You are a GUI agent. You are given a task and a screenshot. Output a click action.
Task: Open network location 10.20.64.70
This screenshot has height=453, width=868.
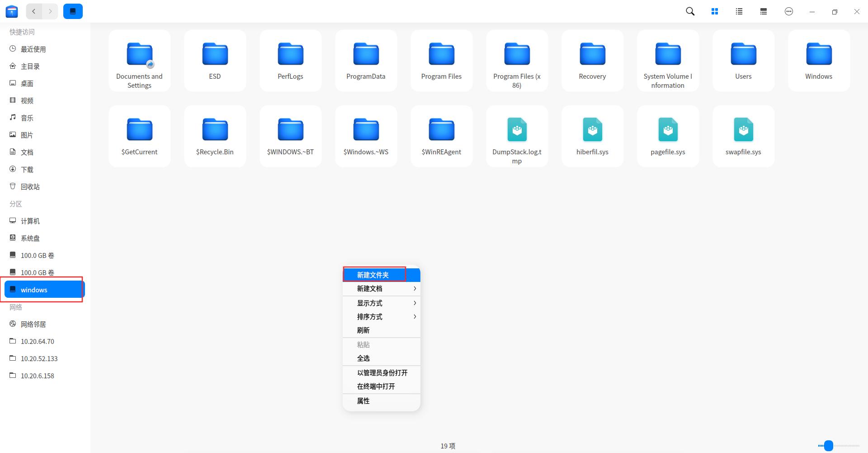click(x=45, y=341)
